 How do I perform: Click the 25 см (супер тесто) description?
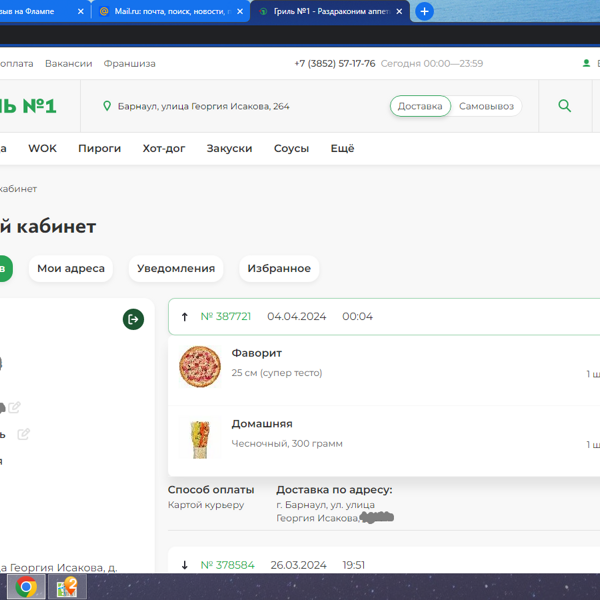point(277,373)
